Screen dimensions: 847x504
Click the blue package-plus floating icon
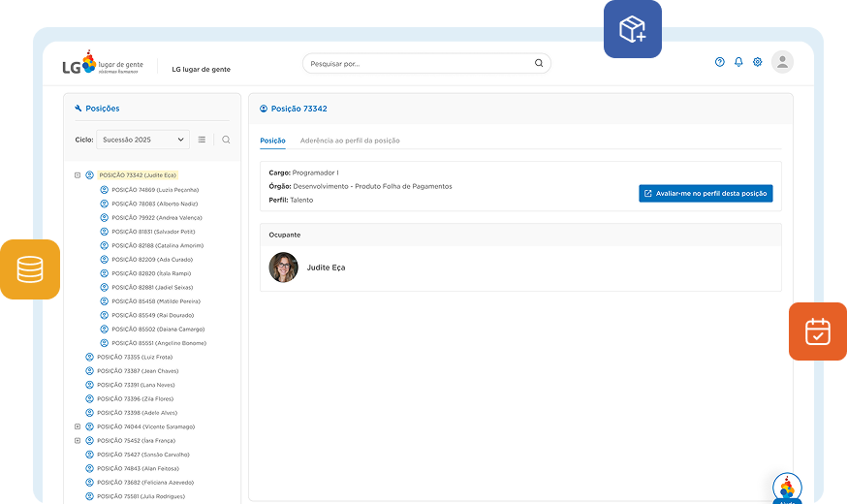click(x=633, y=29)
